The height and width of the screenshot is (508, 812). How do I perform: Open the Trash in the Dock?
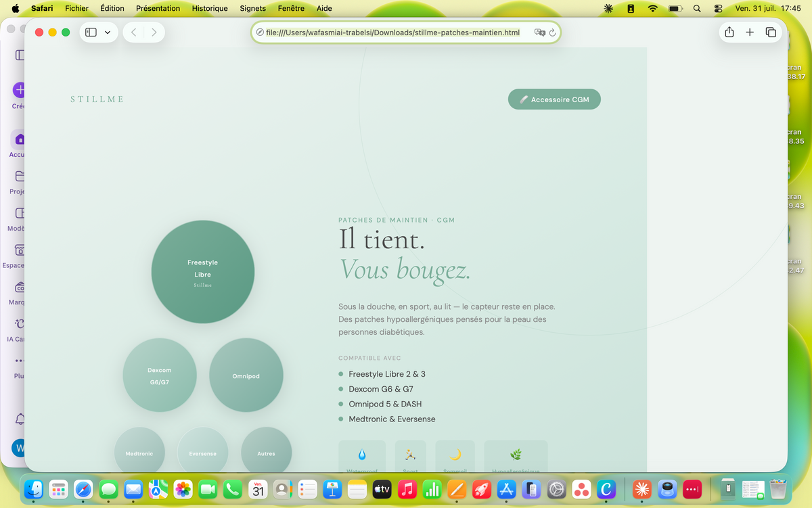(x=779, y=489)
